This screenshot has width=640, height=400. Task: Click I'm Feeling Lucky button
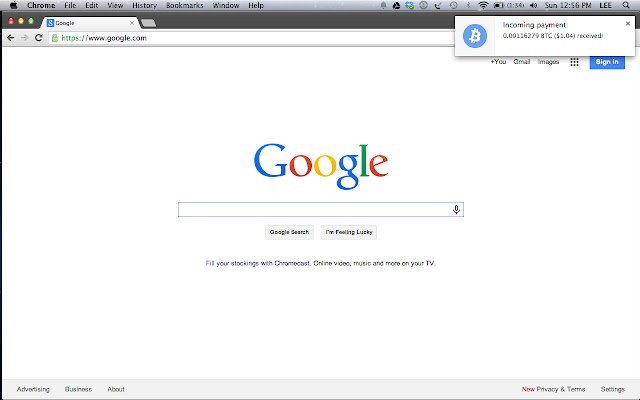coord(349,232)
